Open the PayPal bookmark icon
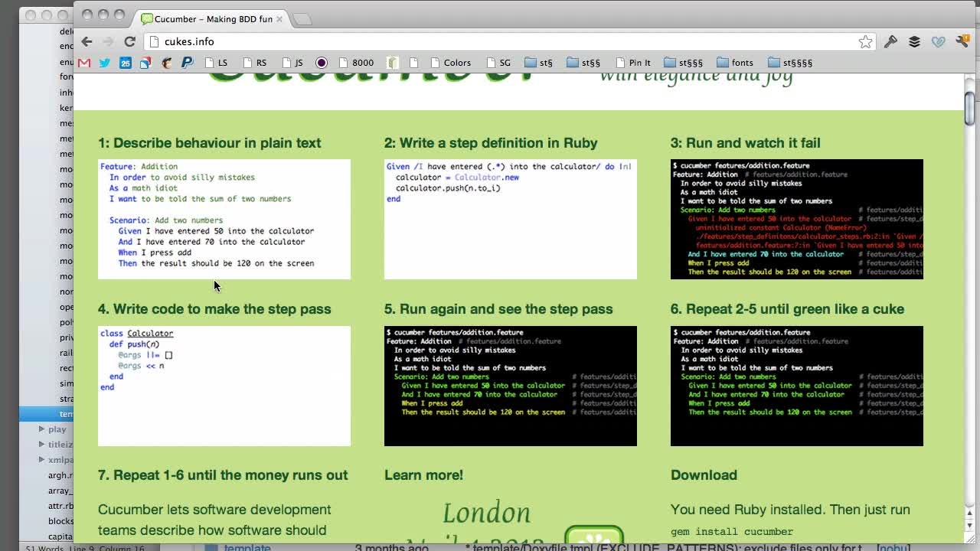The height and width of the screenshot is (551, 980). (187, 63)
